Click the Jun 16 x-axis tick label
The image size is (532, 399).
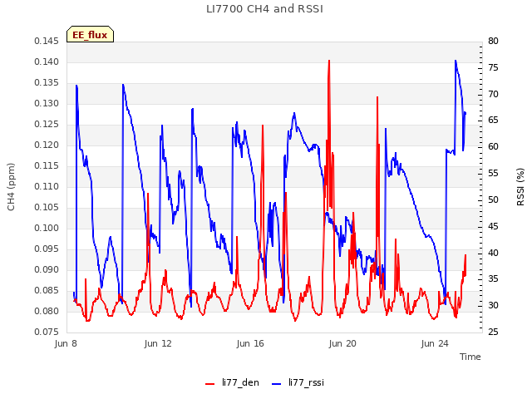(250, 343)
